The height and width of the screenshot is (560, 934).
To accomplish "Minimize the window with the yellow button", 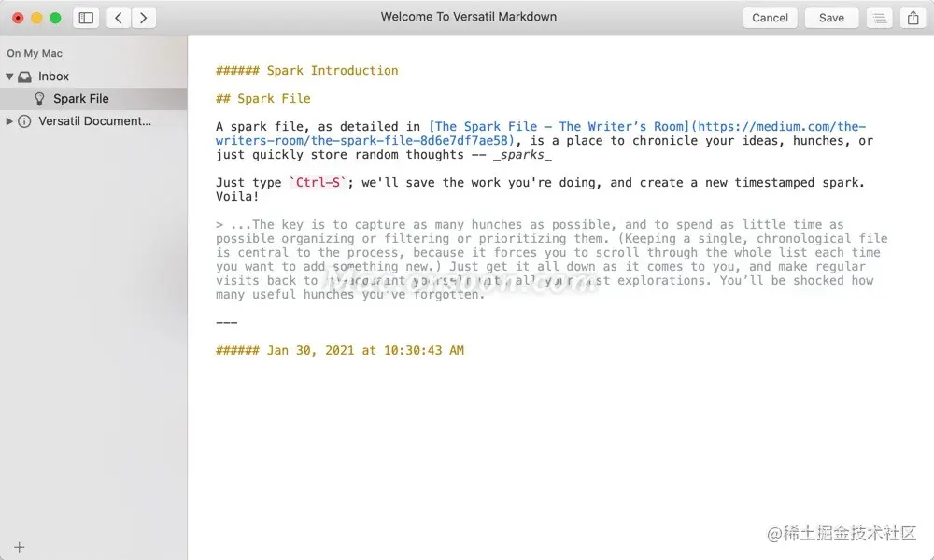I will pos(36,18).
